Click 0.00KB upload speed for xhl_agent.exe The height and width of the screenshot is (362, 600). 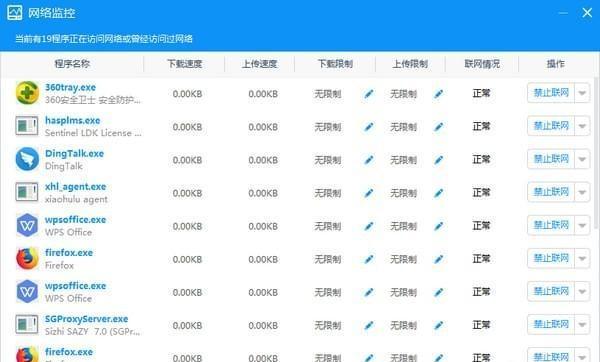tap(263, 193)
